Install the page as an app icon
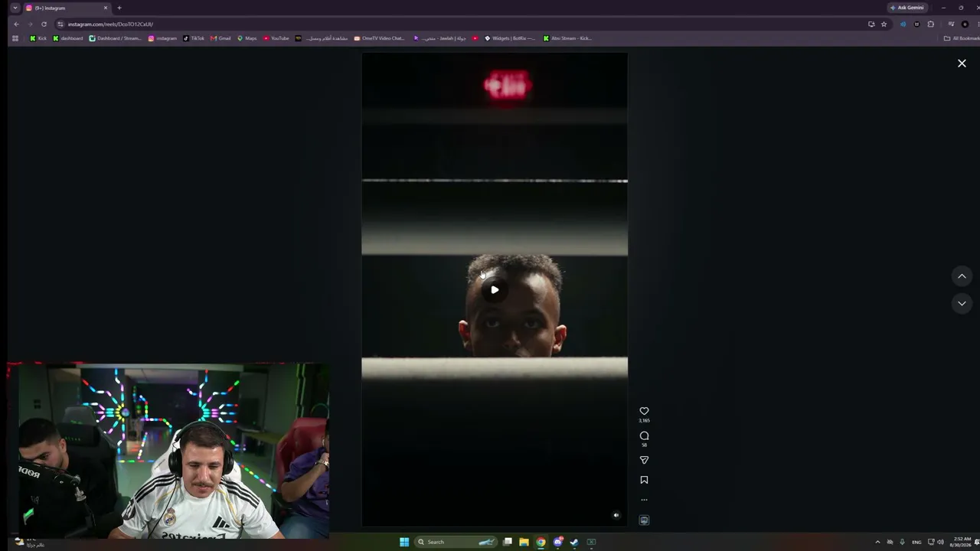 871,24
